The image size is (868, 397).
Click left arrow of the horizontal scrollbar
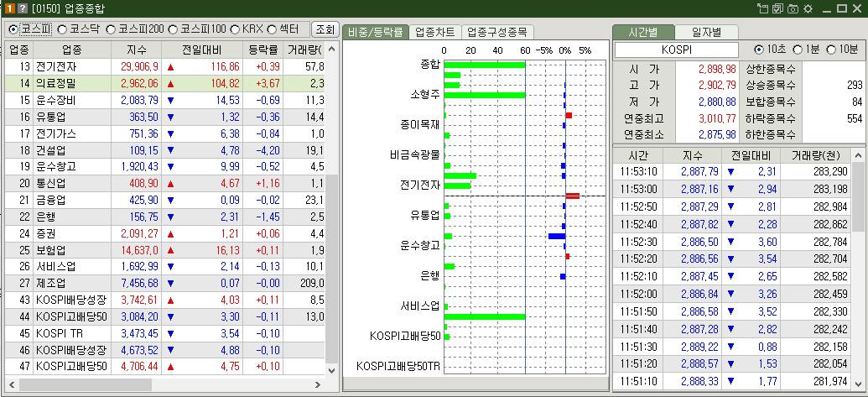pyautogui.click(x=11, y=384)
